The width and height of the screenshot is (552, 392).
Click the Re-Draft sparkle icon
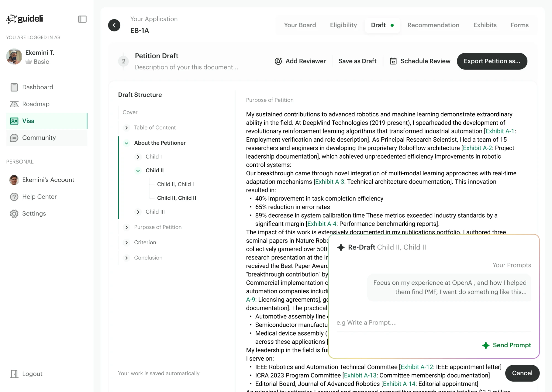[341, 247]
